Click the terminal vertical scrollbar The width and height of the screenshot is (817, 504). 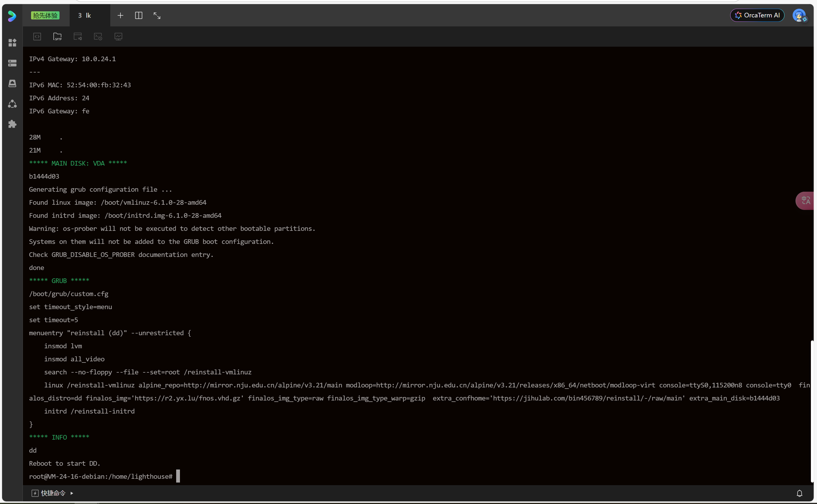tap(812, 411)
